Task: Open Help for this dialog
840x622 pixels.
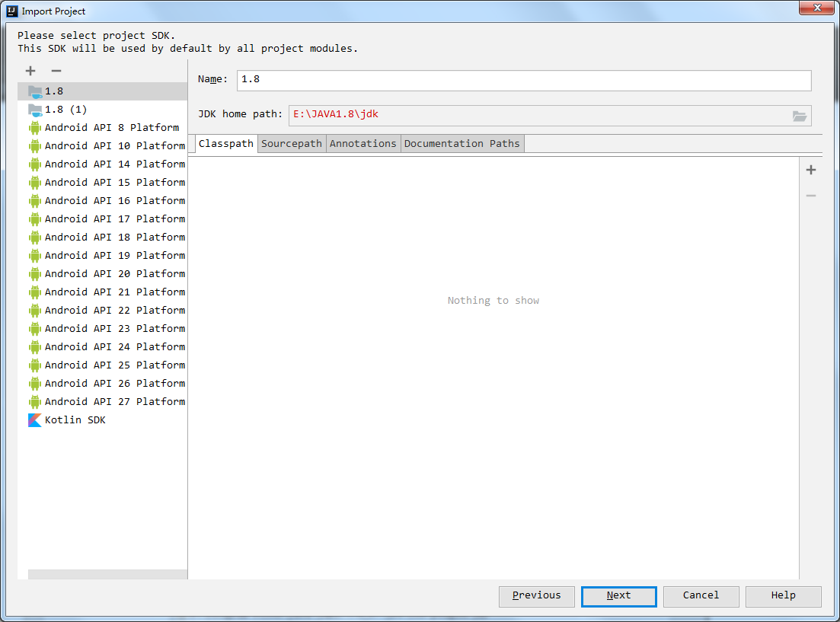Action: point(783,596)
